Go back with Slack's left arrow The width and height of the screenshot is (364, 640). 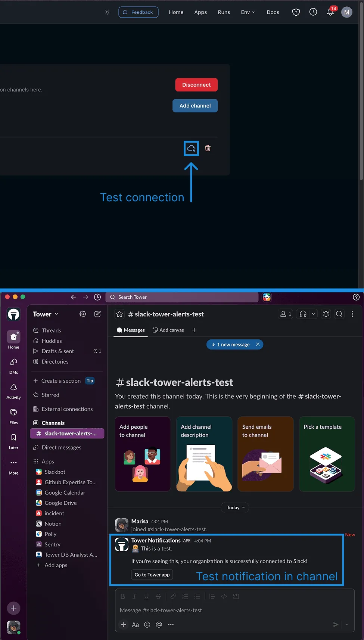(74, 297)
